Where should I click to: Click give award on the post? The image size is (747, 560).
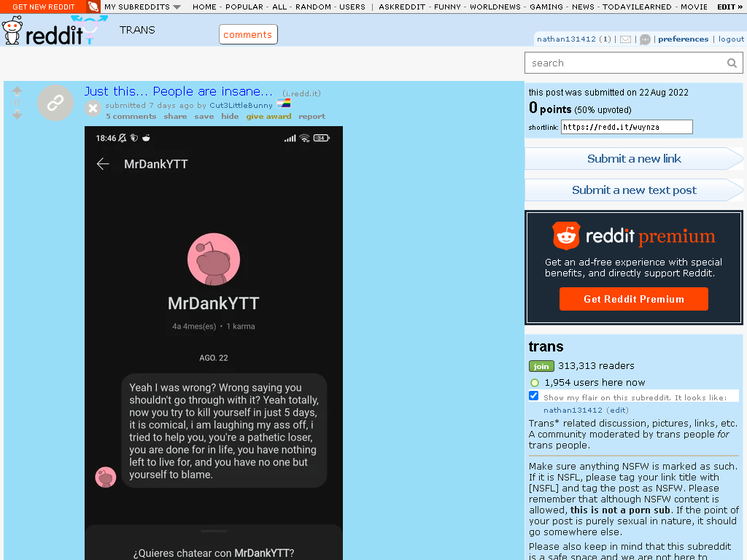tap(268, 116)
